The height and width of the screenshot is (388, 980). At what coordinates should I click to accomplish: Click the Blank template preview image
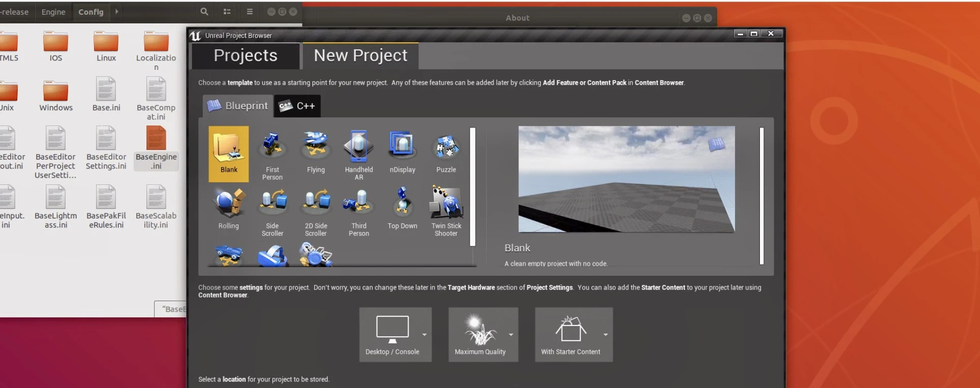[x=626, y=179]
